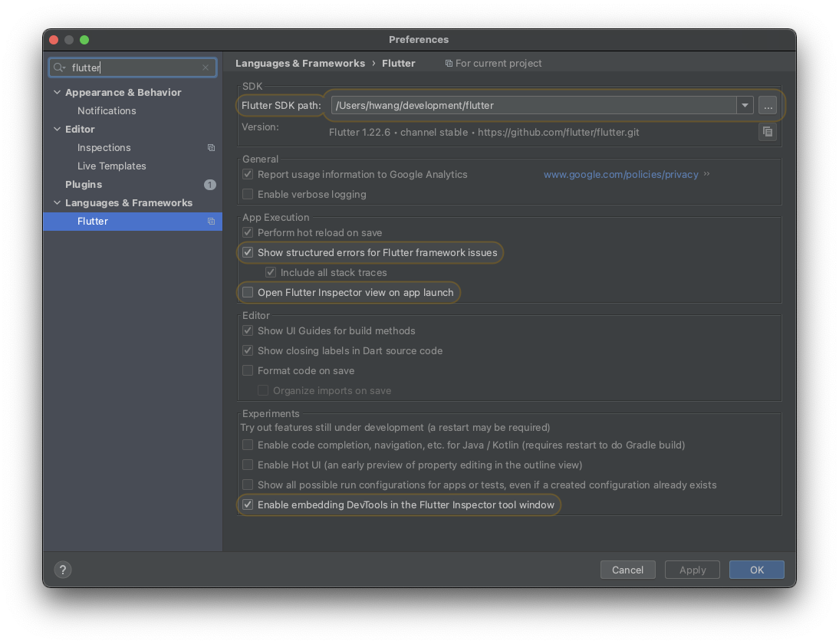Click into the flutter search field

(x=133, y=67)
